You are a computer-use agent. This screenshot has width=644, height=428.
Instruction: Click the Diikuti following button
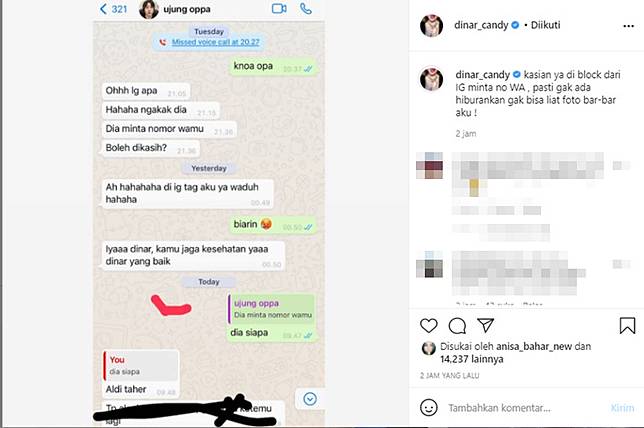pyautogui.click(x=545, y=25)
